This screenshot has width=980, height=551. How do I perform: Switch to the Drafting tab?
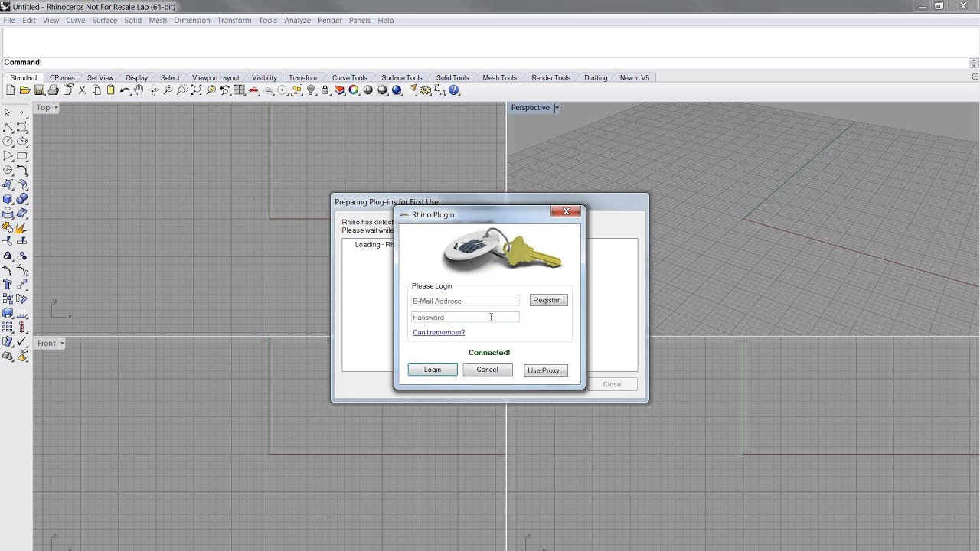point(596,77)
